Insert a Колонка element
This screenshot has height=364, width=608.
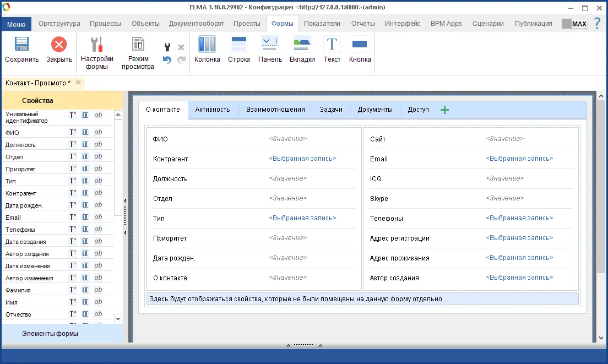pyautogui.click(x=207, y=45)
